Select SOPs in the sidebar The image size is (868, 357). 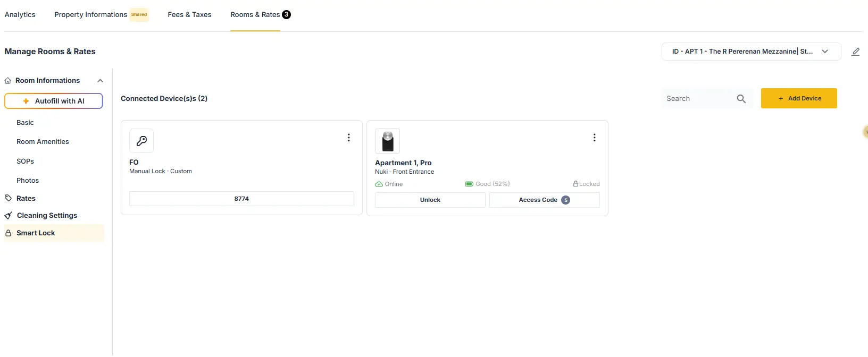[25, 161]
